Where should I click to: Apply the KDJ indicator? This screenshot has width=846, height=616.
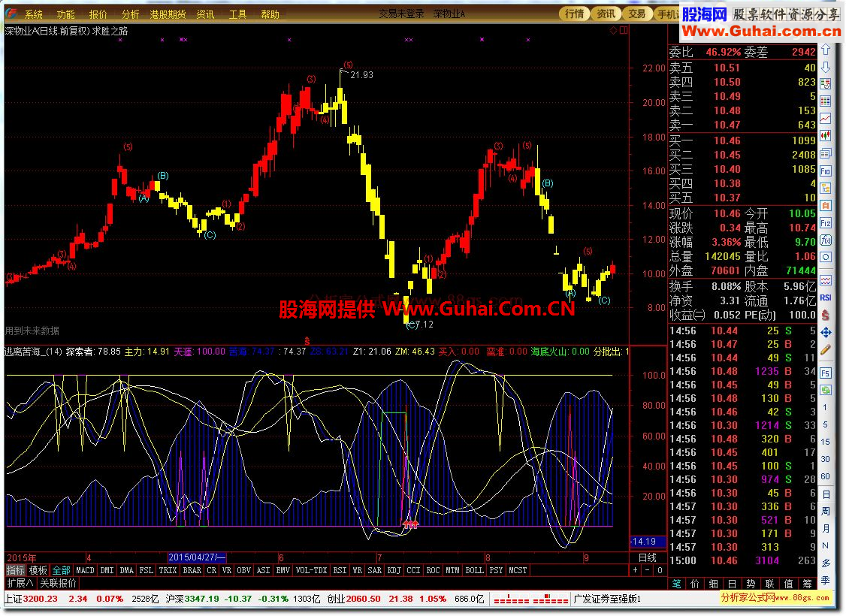(394, 570)
